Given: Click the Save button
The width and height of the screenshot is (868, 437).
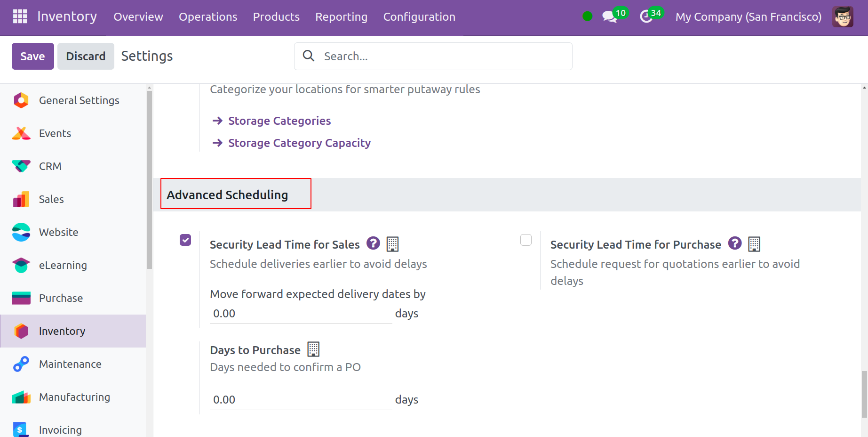Looking at the screenshot, I should (32, 56).
